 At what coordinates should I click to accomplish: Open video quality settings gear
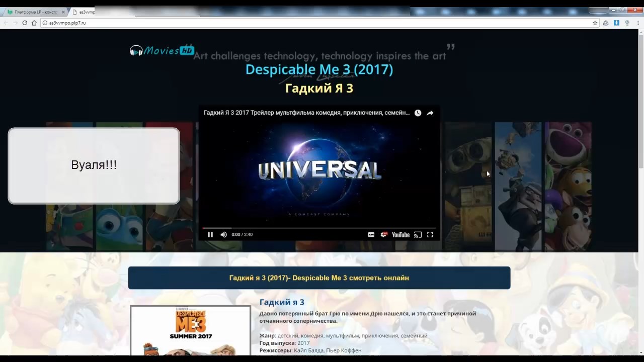pos(384,235)
